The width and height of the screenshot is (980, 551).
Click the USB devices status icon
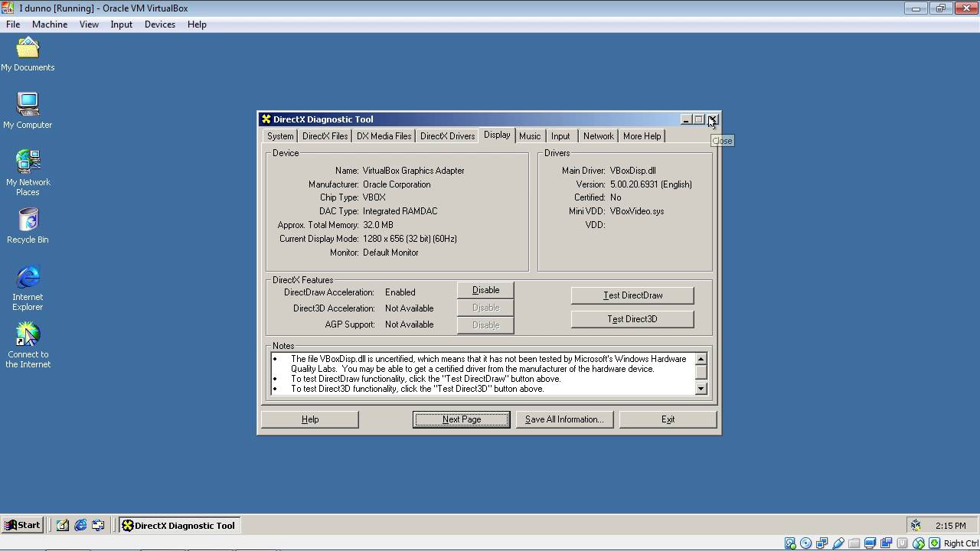[838, 543]
